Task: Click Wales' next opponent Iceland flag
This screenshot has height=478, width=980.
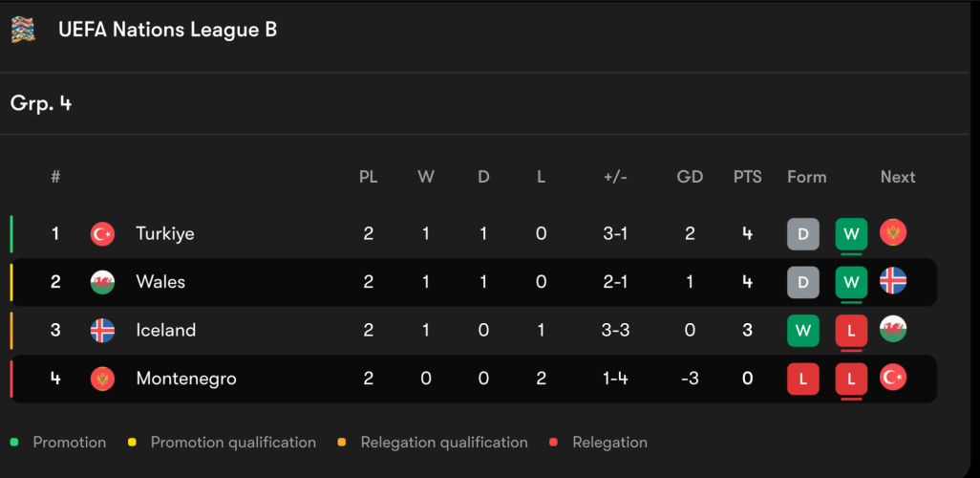Action: [x=893, y=281]
